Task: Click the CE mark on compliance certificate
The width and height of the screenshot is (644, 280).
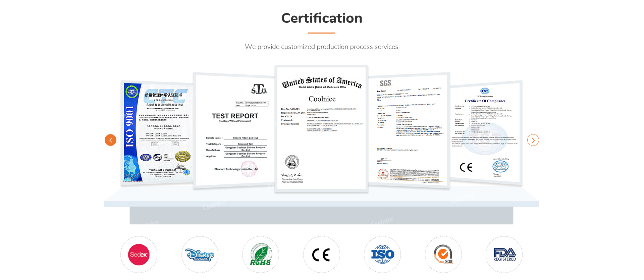Action: coord(466,167)
